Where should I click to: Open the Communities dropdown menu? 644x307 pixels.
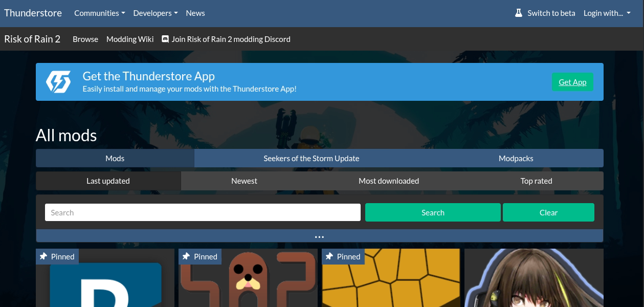click(99, 13)
